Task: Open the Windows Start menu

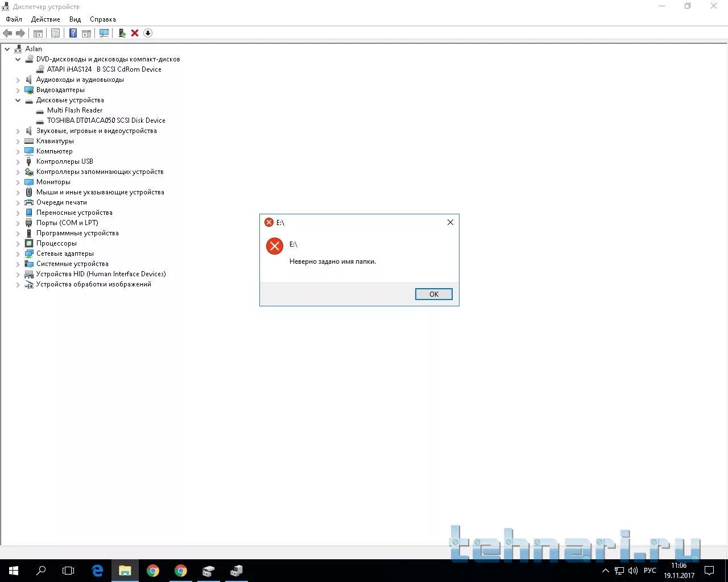Action: pos(14,571)
